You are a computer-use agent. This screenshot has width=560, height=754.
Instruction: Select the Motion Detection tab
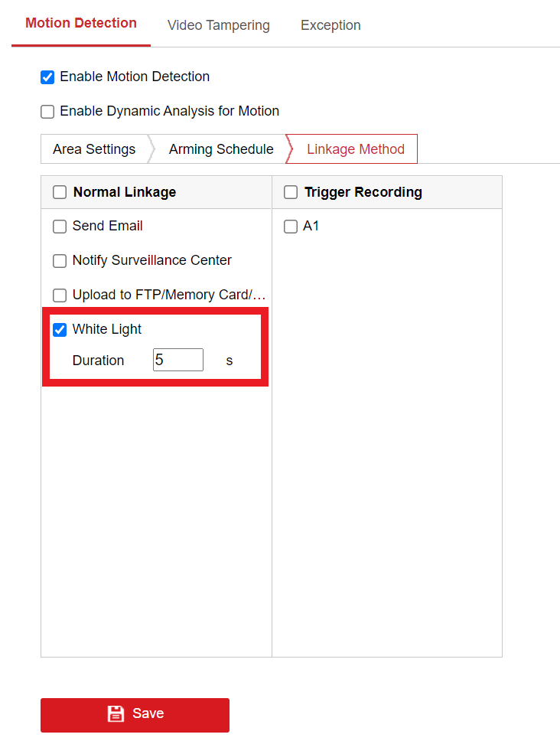(x=81, y=23)
